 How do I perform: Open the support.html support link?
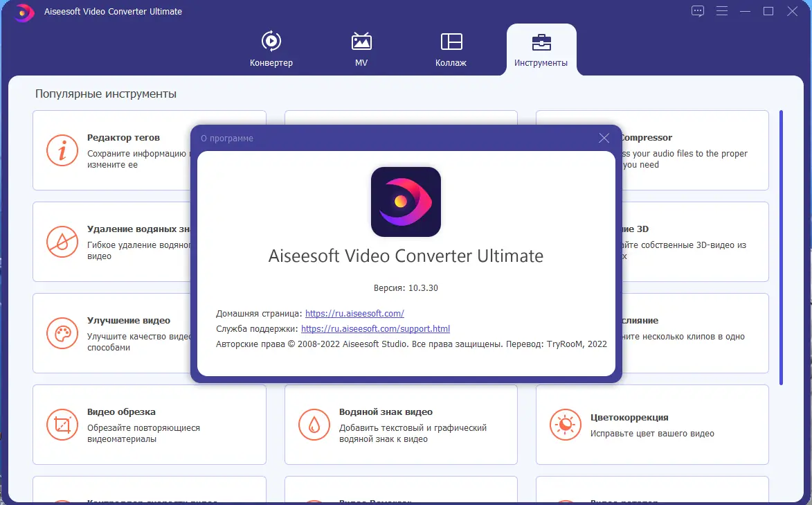coord(376,328)
